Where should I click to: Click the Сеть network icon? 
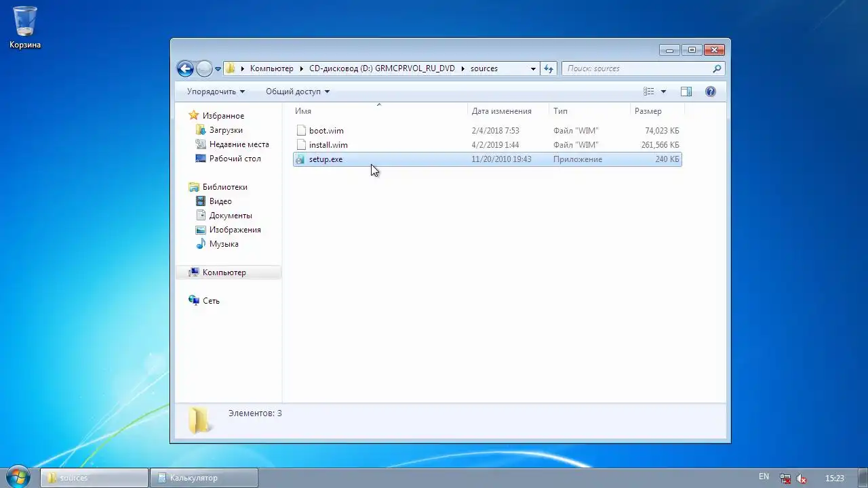point(194,301)
